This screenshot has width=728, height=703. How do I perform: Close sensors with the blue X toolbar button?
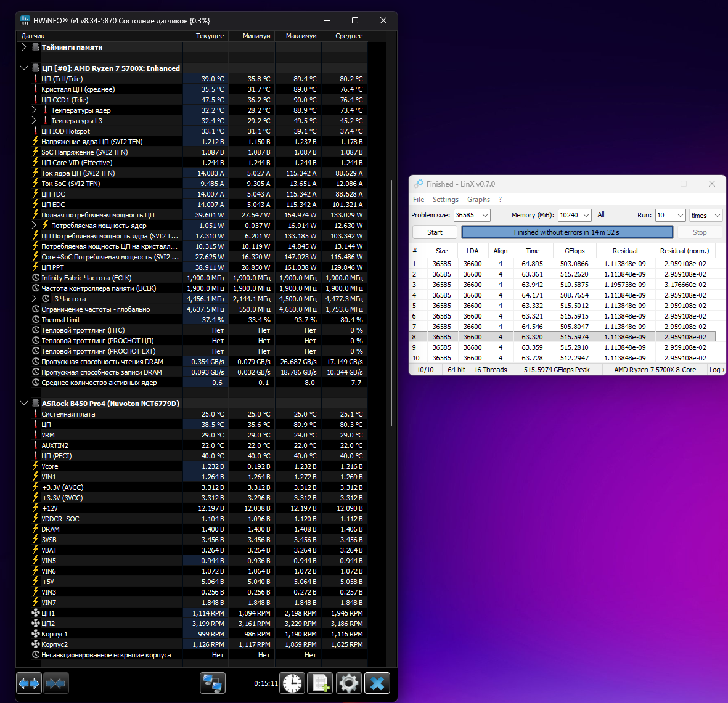[x=377, y=683]
